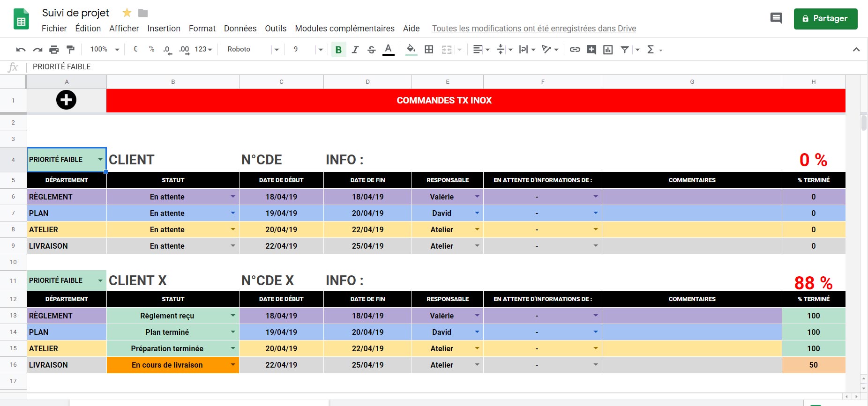Collapse the menus with the up chevron
Image resolution: width=868 pixels, height=406 pixels.
tap(856, 49)
